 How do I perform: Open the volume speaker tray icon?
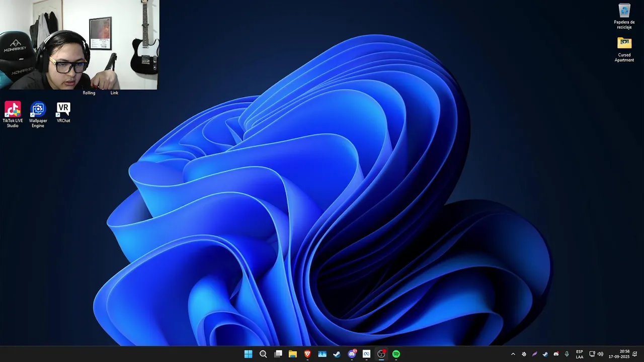click(x=600, y=354)
